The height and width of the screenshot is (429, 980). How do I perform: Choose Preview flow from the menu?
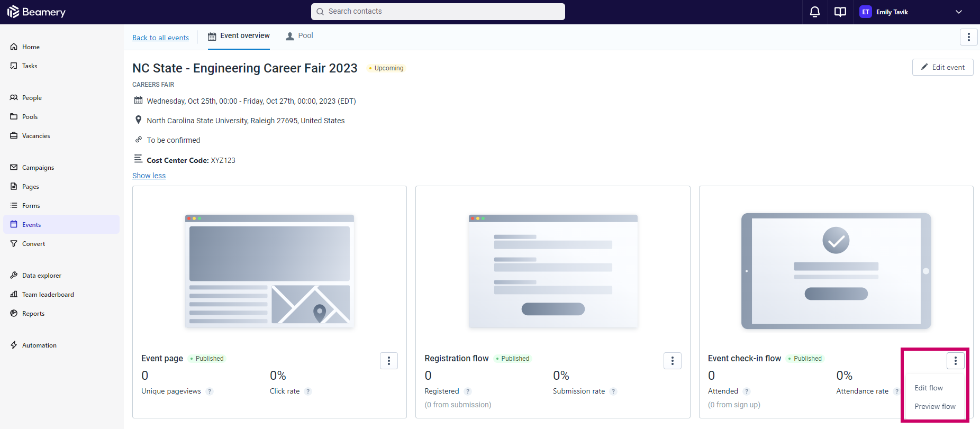(936, 406)
